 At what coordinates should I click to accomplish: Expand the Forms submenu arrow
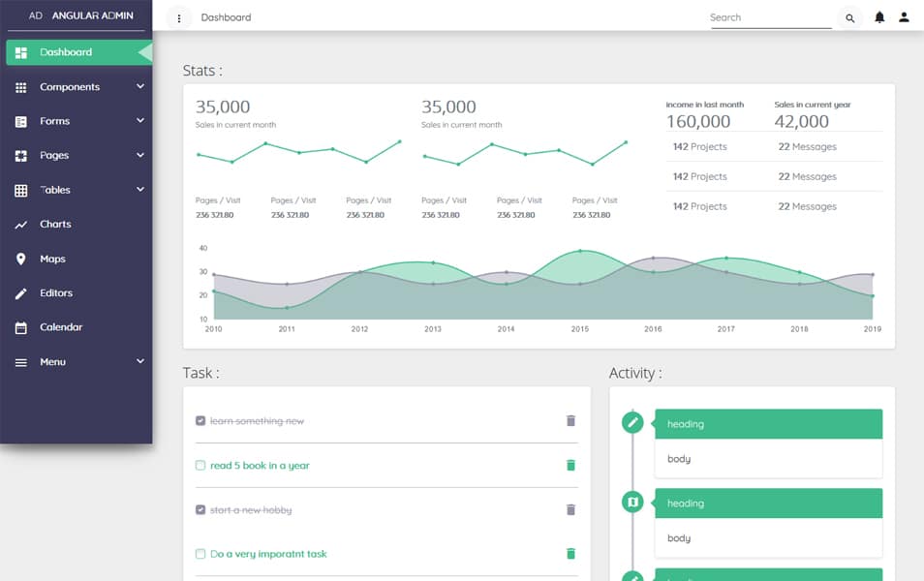[140, 120]
